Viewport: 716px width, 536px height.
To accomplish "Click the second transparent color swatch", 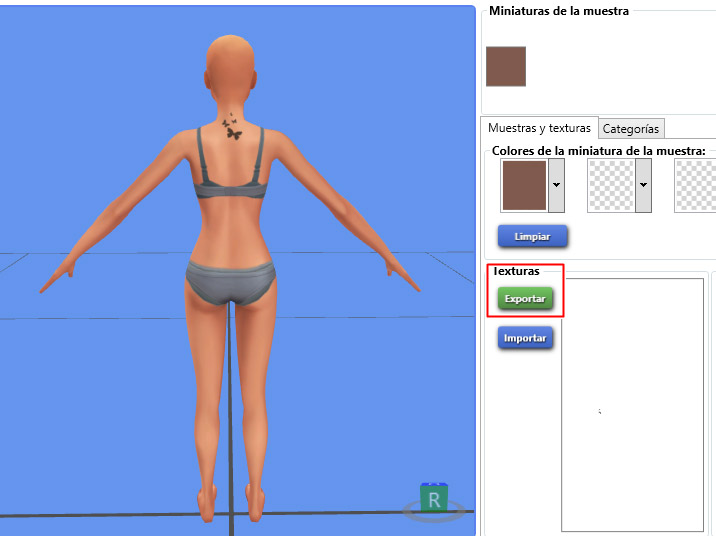I will tap(611, 185).
